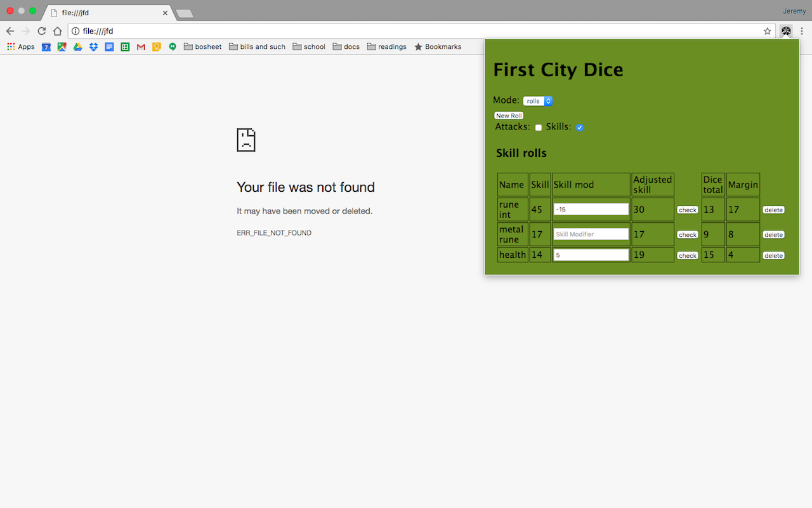The image size is (812, 508).
Task: Click the 'Skill rolls' heading
Action: pyautogui.click(x=521, y=153)
